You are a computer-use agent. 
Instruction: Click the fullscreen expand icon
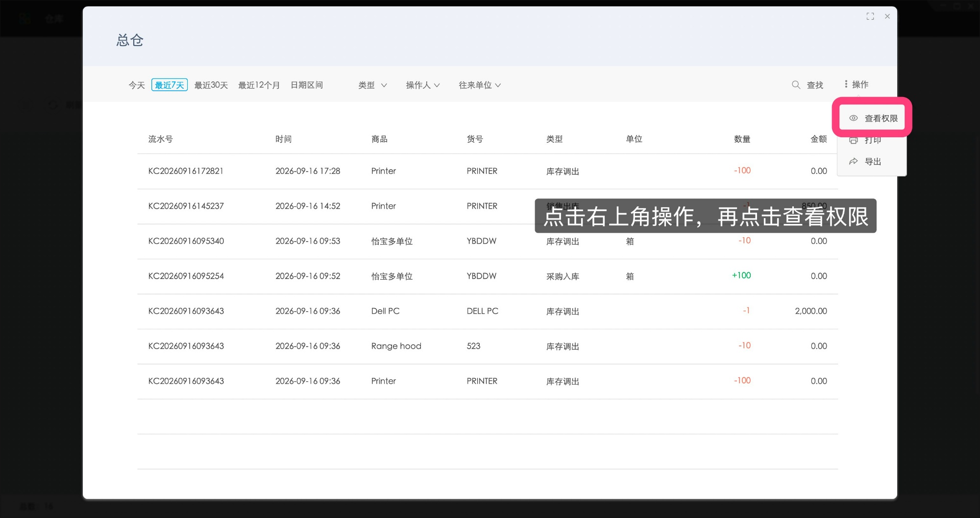point(870,16)
